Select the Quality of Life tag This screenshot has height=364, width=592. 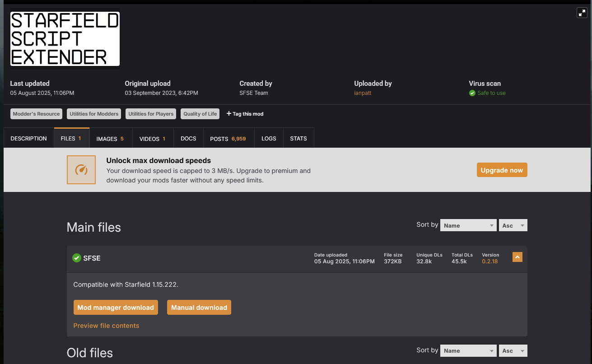pos(200,114)
